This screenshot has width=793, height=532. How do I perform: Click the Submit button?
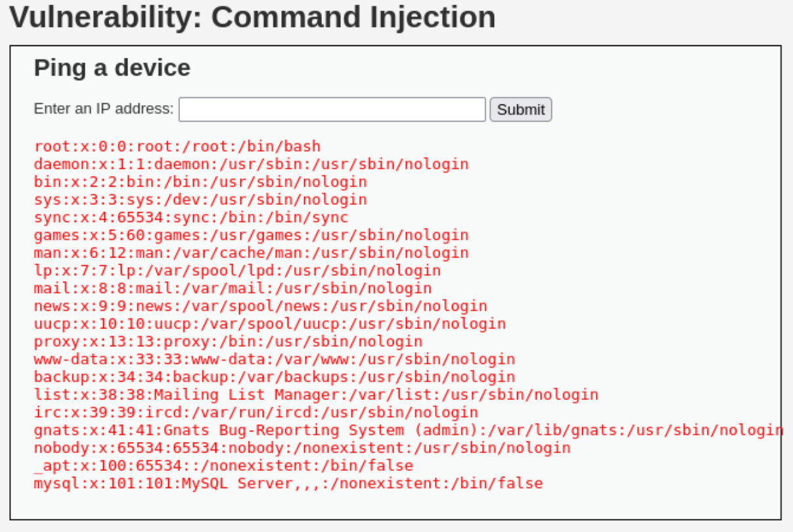click(520, 110)
